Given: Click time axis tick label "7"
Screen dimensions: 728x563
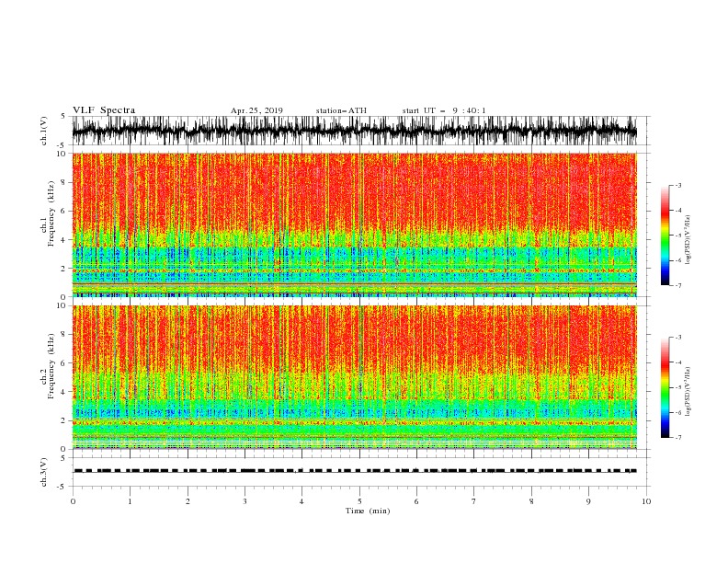Looking at the screenshot, I should click(474, 501).
